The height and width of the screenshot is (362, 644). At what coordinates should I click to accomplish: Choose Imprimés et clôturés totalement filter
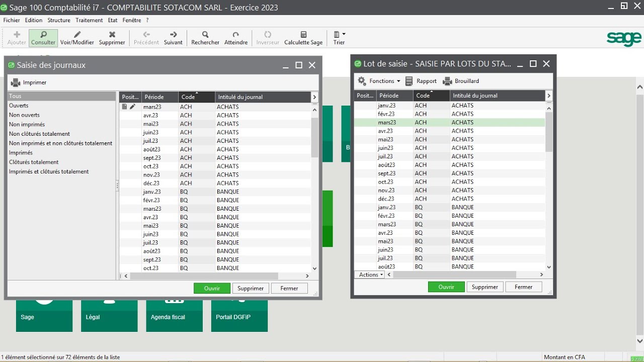[49, 172]
